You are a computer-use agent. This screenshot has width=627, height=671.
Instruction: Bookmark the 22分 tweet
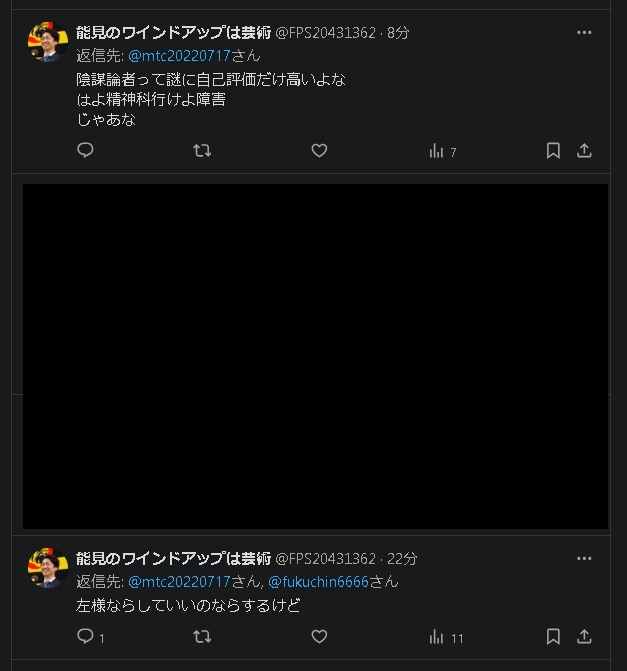[553, 637]
